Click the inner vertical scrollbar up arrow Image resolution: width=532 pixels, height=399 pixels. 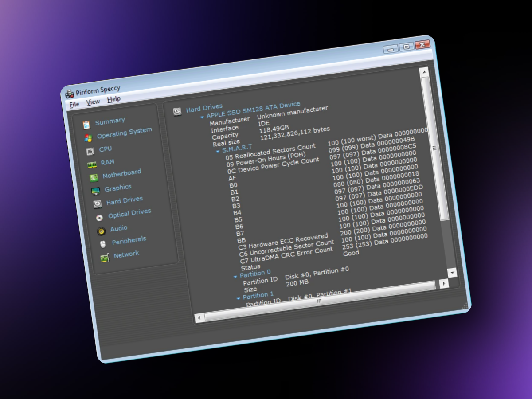coord(424,72)
